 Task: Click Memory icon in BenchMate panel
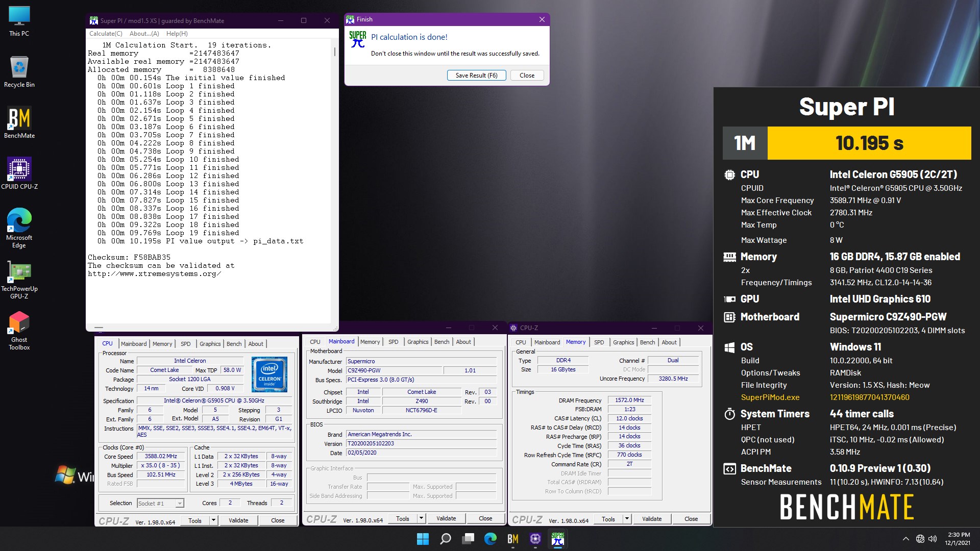click(729, 257)
